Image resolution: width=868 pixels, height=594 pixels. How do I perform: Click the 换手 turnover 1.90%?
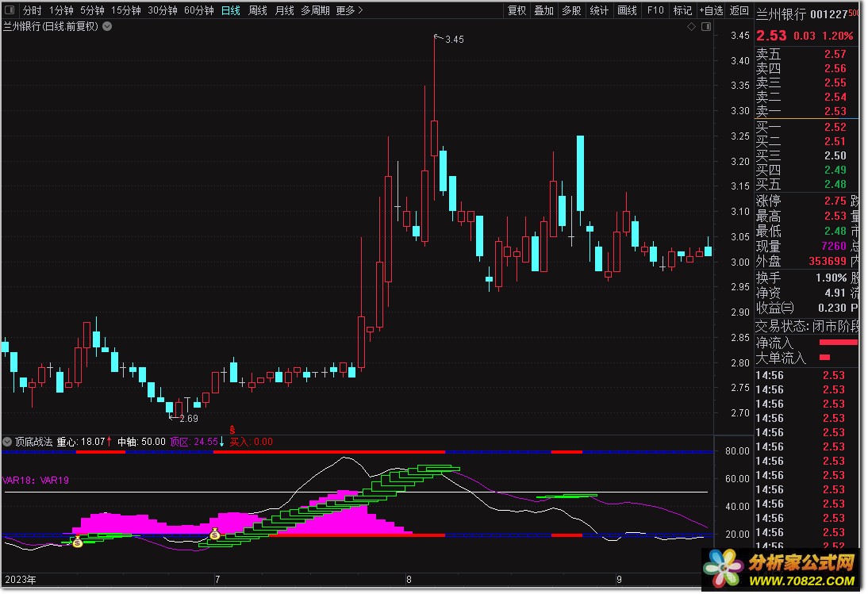[x=831, y=278]
